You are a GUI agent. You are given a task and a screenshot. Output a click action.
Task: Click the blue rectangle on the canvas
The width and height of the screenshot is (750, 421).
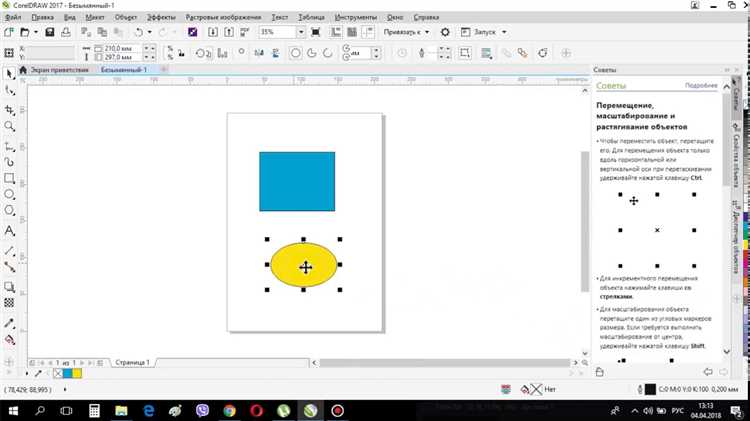[296, 181]
